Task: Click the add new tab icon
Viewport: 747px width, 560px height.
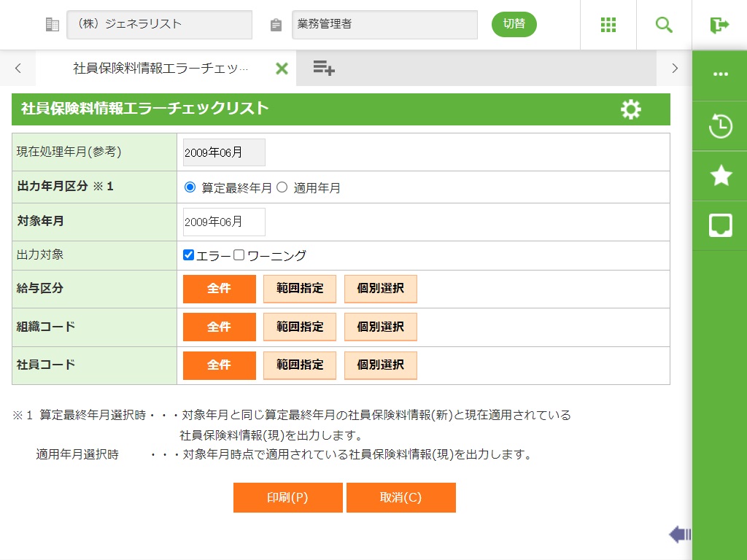Action: pyautogui.click(x=324, y=69)
